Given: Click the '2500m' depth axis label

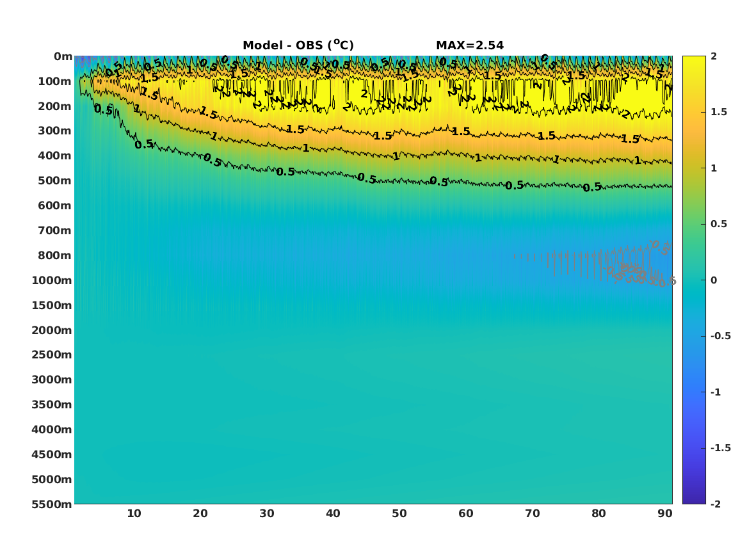Looking at the screenshot, I should (52, 355).
